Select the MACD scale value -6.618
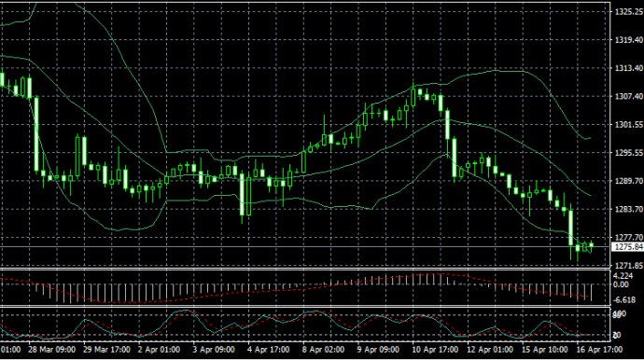Viewport: 644px width, 360px height. tap(624, 300)
